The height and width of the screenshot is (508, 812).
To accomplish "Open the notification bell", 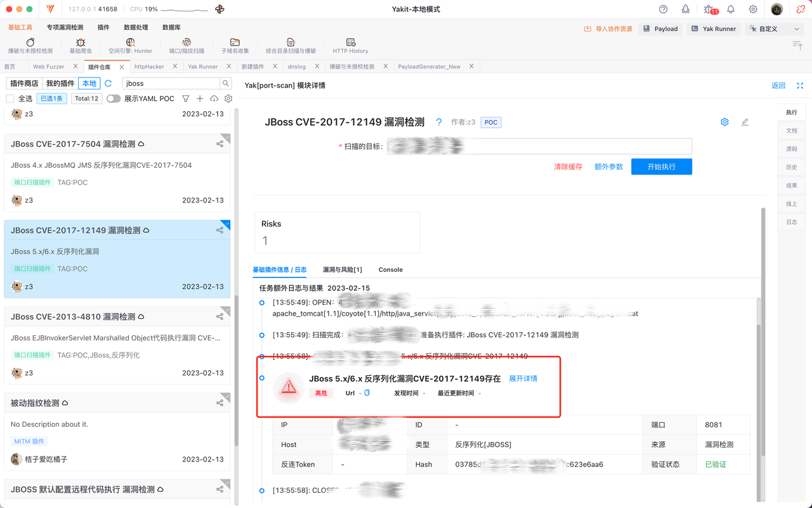I will (x=731, y=10).
